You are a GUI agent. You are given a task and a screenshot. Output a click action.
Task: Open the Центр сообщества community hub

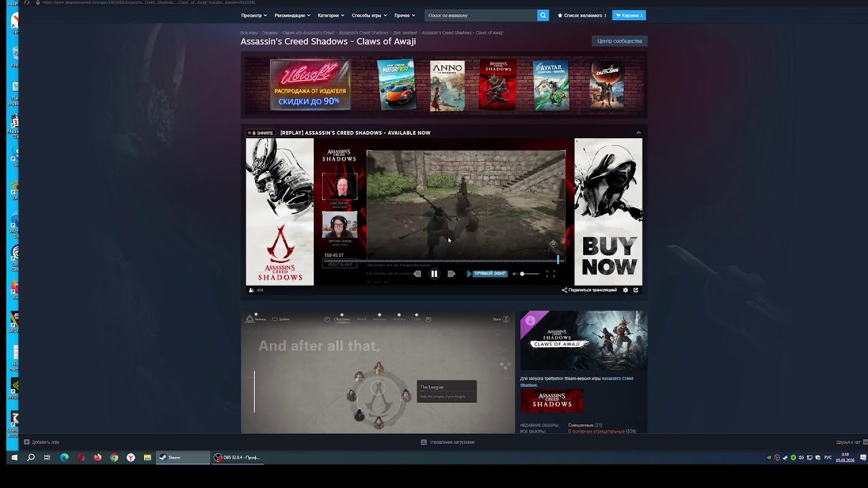pos(619,41)
